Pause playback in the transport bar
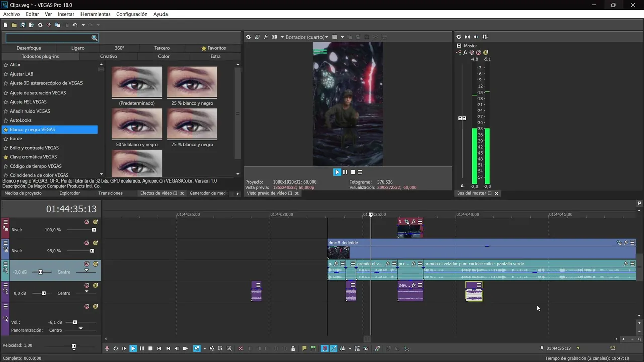The width and height of the screenshot is (644, 362). [142, 348]
